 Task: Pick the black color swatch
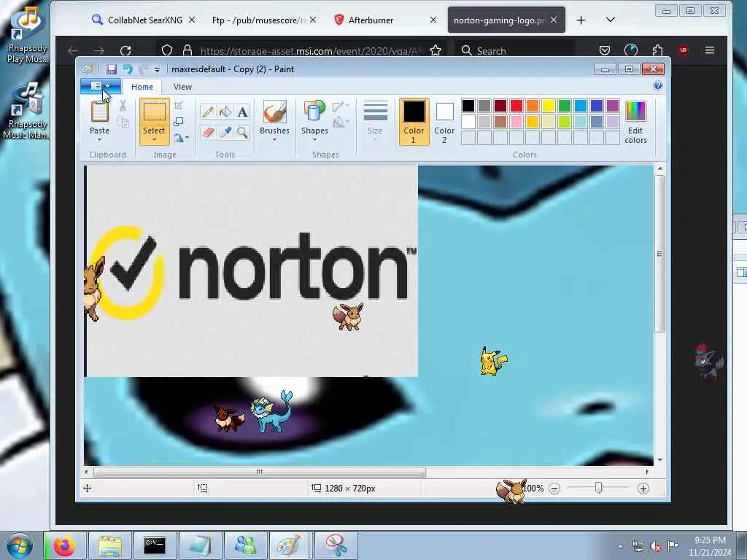[x=468, y=105]
